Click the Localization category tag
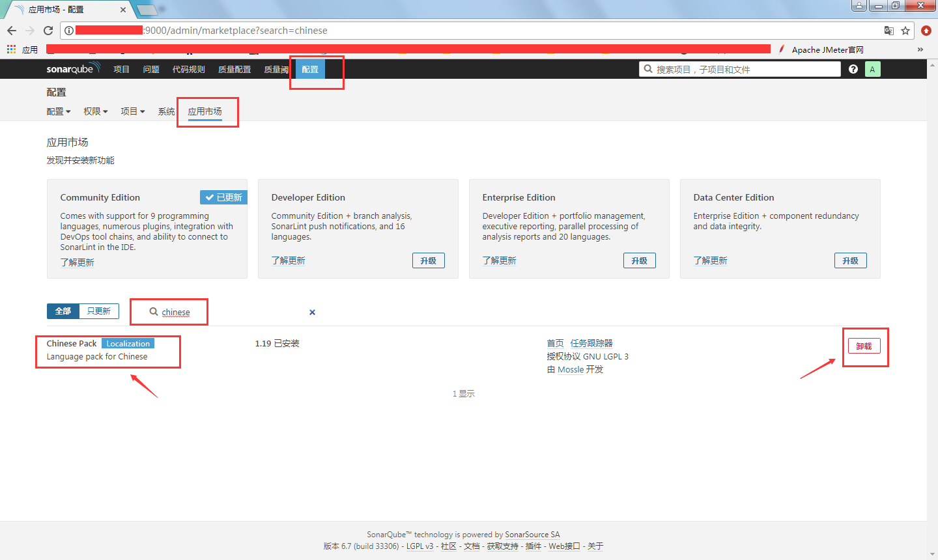 pyautogui.click(x=128, y=344)
